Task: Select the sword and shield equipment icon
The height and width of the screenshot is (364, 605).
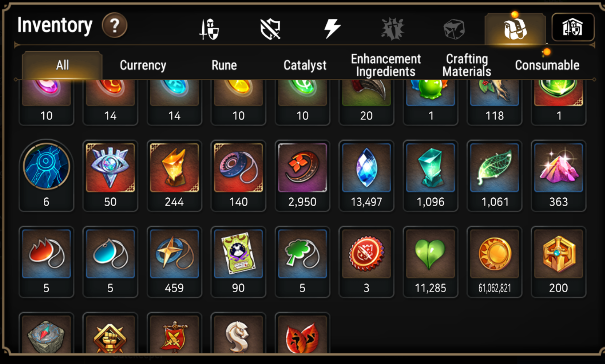Action: click(x=209, y=29)
